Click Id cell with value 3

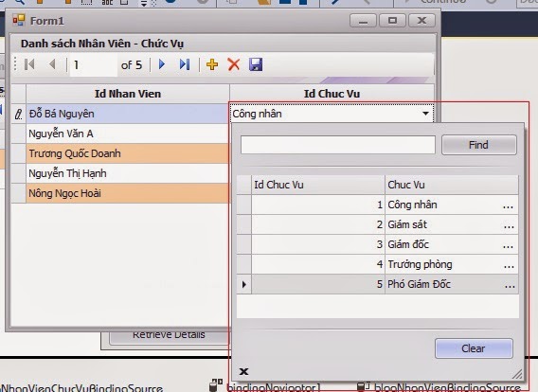click(x=318, y=244)
